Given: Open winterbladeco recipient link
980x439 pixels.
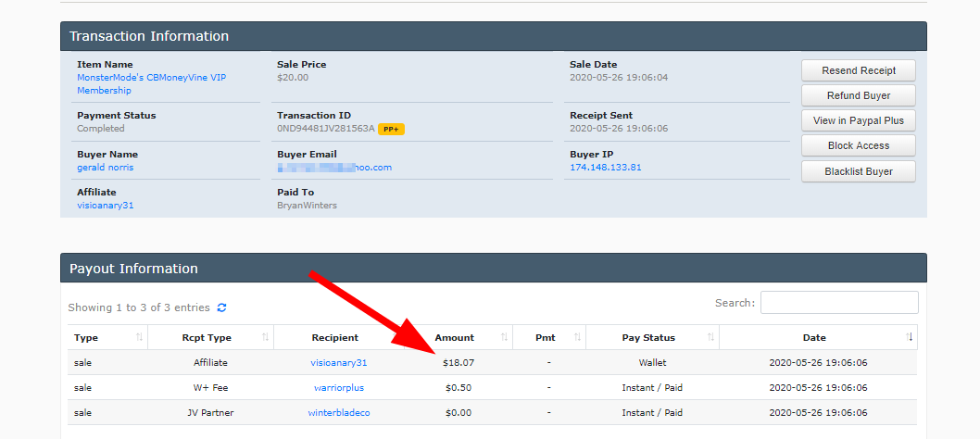Looking at the screenshot, I should (338, 413).
